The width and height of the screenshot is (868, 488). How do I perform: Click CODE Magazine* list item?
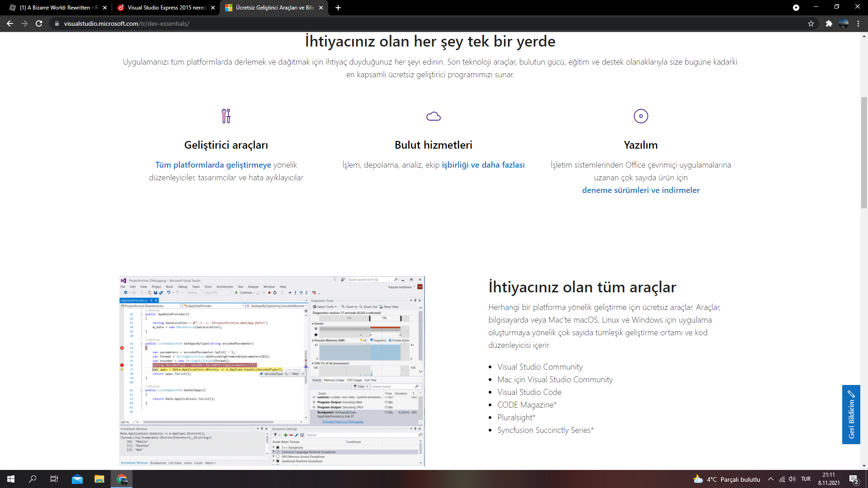click(x=527, y=405)
